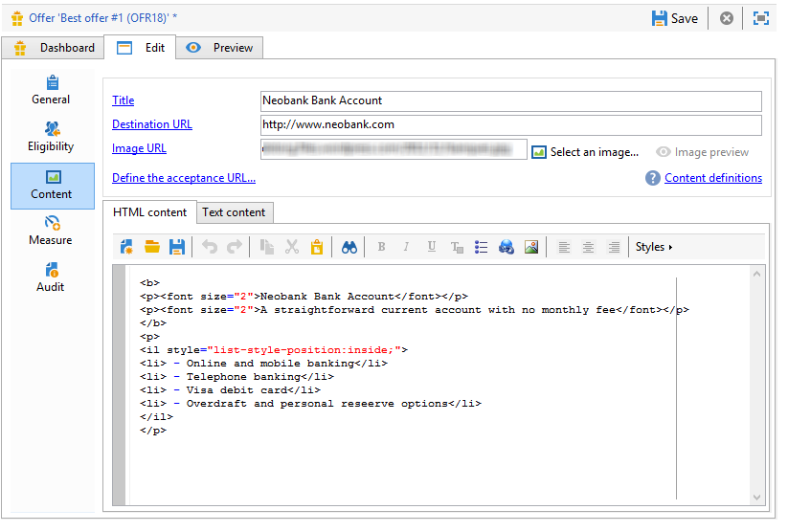The height and width of the screenshot is (532, 788).
Task: Toggle full-screen view icon in the header
Action: pos(761,18)
